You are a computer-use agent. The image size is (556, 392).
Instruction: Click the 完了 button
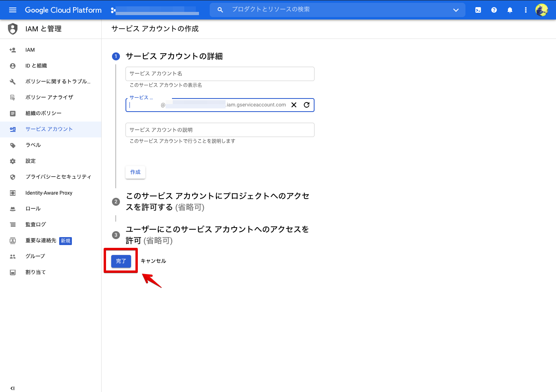point(121,261)
